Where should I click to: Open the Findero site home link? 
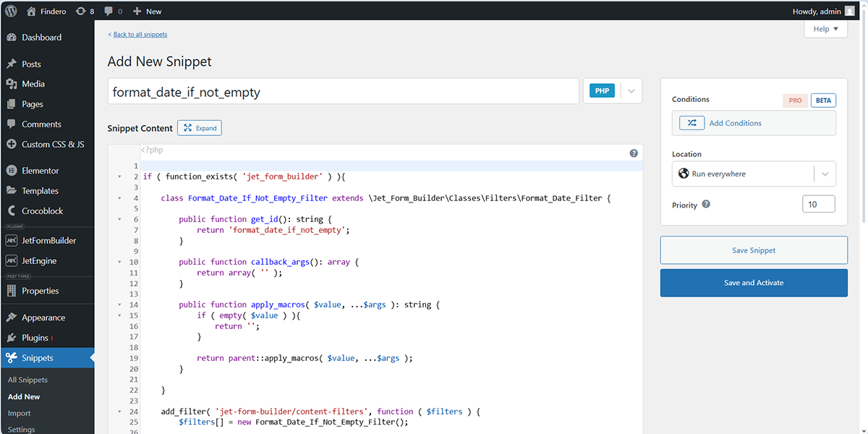pyautogui.click(x=45, y=11)
